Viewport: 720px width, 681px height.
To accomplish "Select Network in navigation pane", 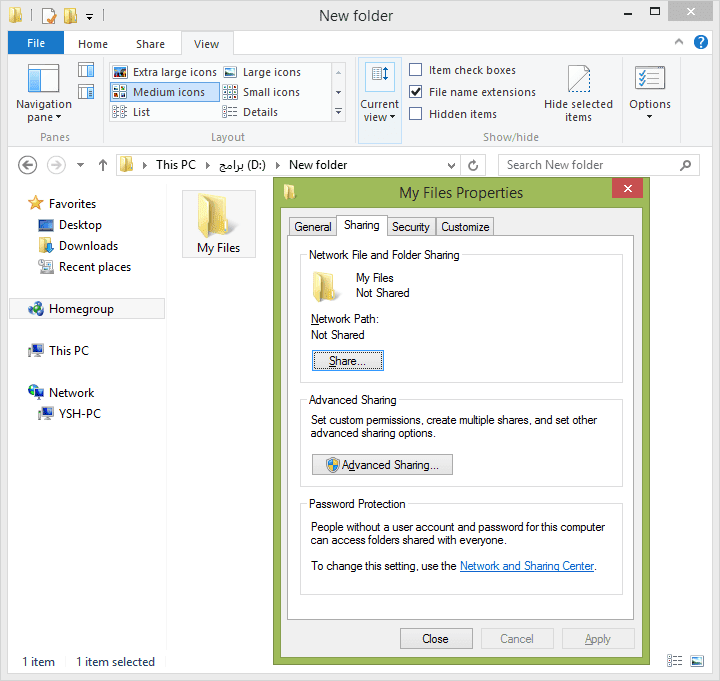I will click(x=61, y=393).
